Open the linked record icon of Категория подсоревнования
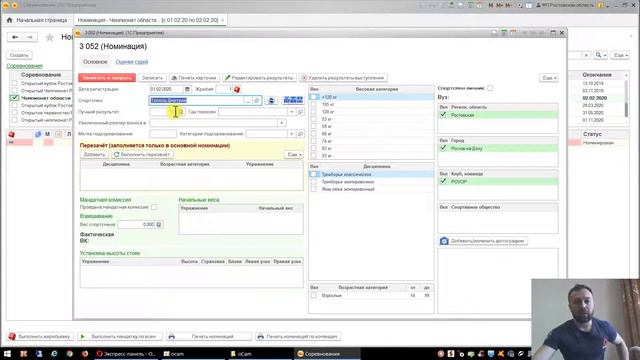The image size is (640, 360). tap(300, 134)
